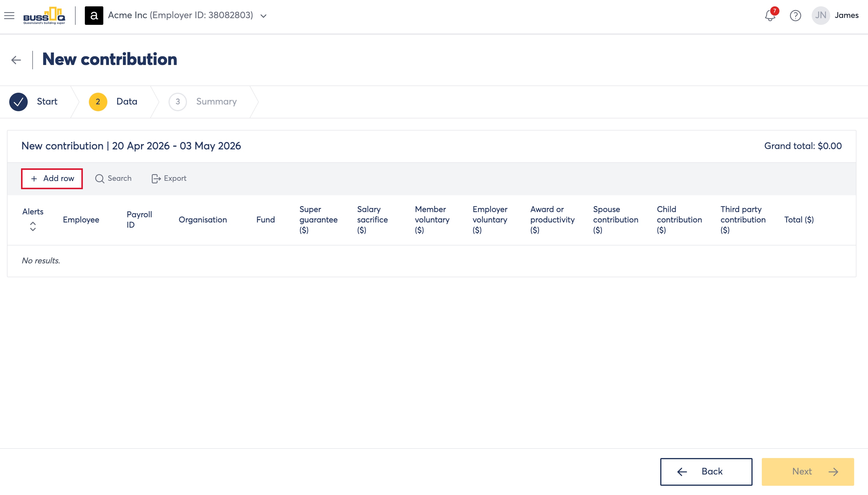Click the Super guarantee ($) header

coord(319,219)
